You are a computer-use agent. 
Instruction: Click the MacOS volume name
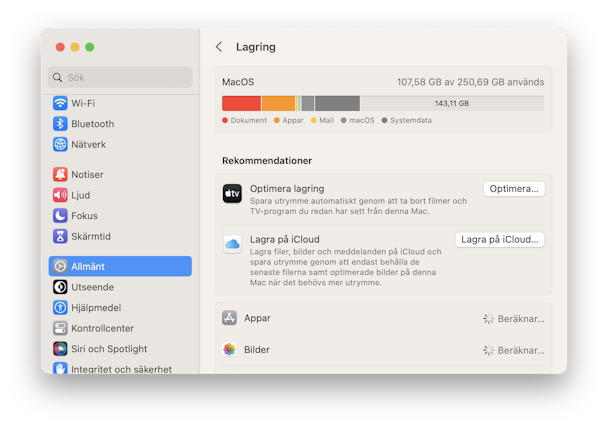pyautogui.click(x=238, y=82)
